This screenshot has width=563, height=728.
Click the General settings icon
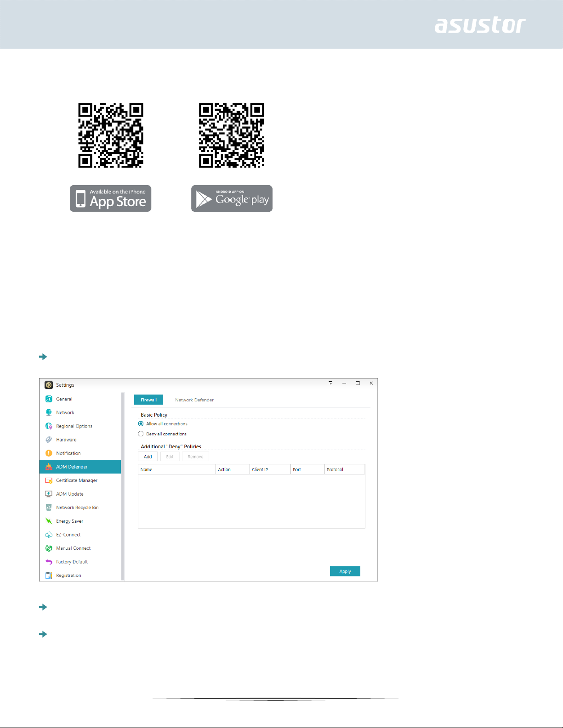click(x=49, y=399)
